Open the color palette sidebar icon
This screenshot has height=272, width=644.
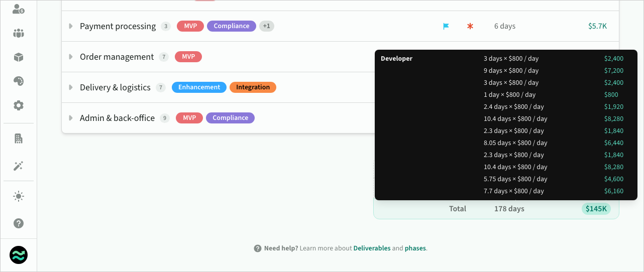coord(19,81)
